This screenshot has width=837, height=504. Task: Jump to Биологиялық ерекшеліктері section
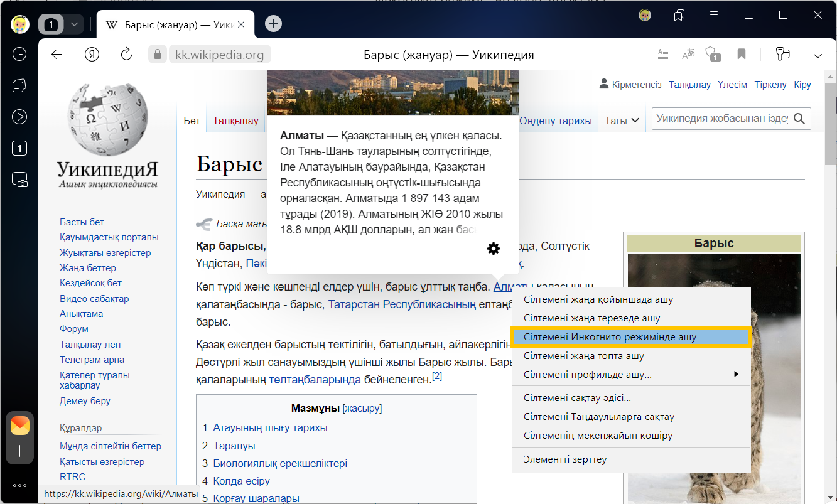tap(280, 464)
